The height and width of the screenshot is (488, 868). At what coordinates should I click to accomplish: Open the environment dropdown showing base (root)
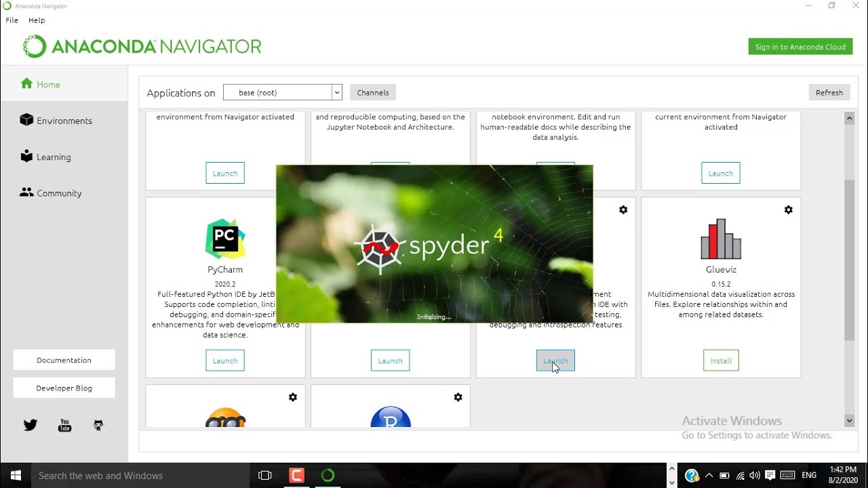pyautogui.click(x=283, y=93)
